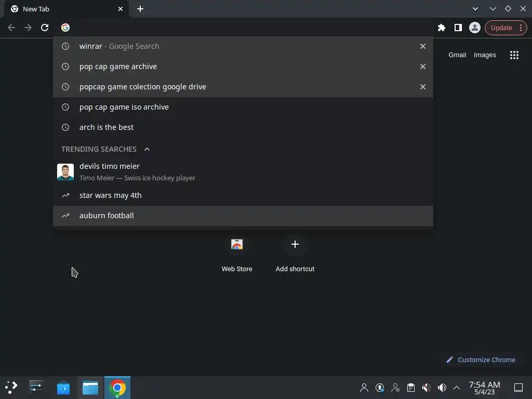This screenshot has height=399, width=532.
Task: Select 'arch is the best' suggestion
Action: coord(243,127)
